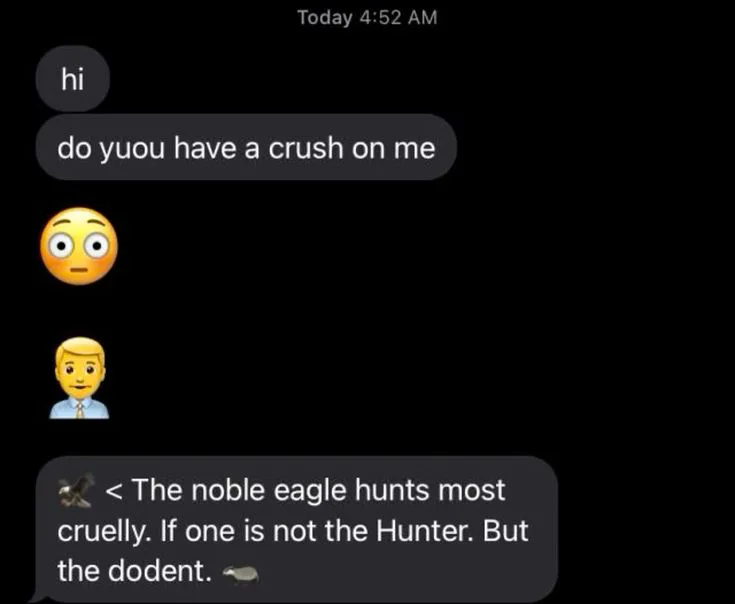The height and width of the screenshot is (604, 735).
Task: Click the tail of the last message bubble
Action: pyautogui.click(x=38, y=597)
